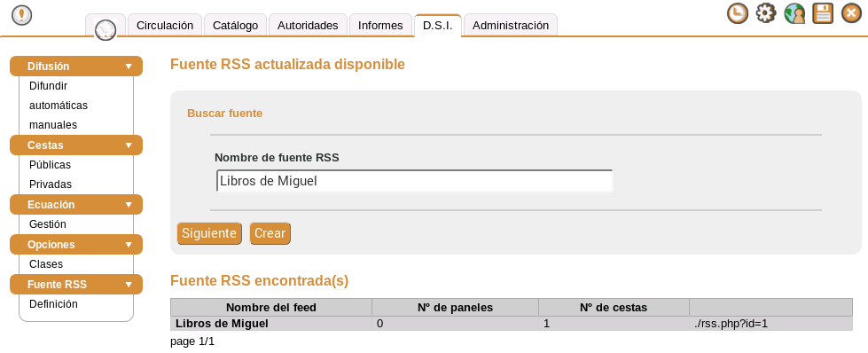Click the floppy disk save icon
This screenshot has width=868, height=353.
point(823,12)
